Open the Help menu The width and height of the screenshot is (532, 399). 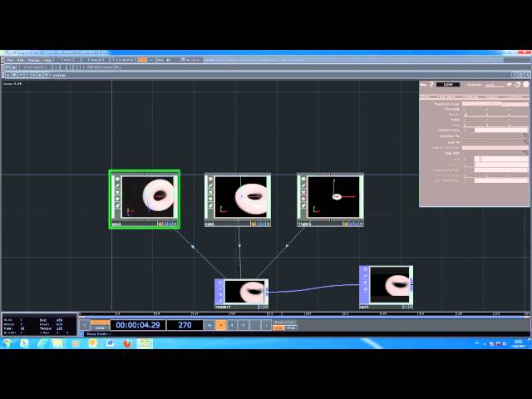pos(47,60)
